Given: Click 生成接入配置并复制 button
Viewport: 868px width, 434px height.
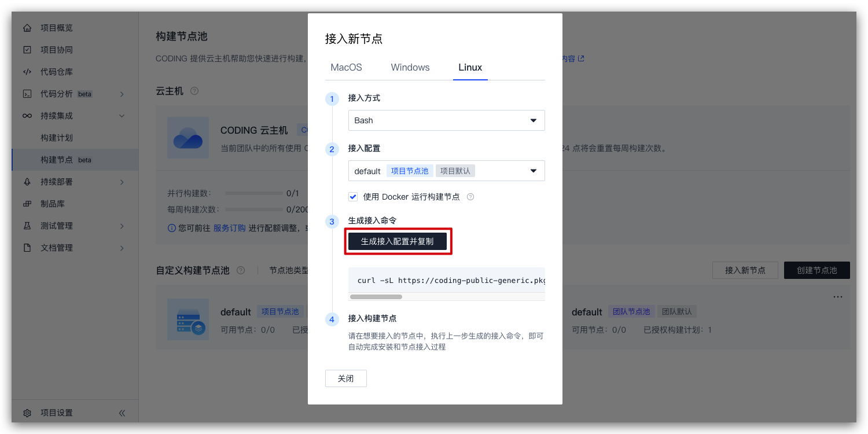Looking at the screenshot, I should coord(398,241).
